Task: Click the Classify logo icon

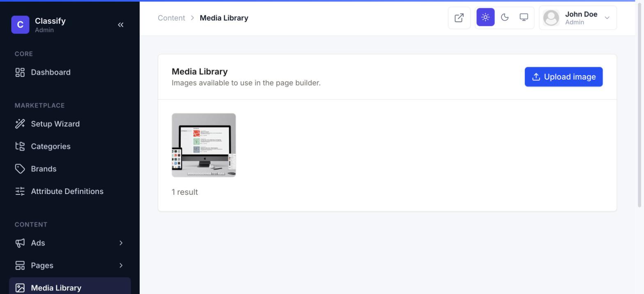Action: point(20,25)
